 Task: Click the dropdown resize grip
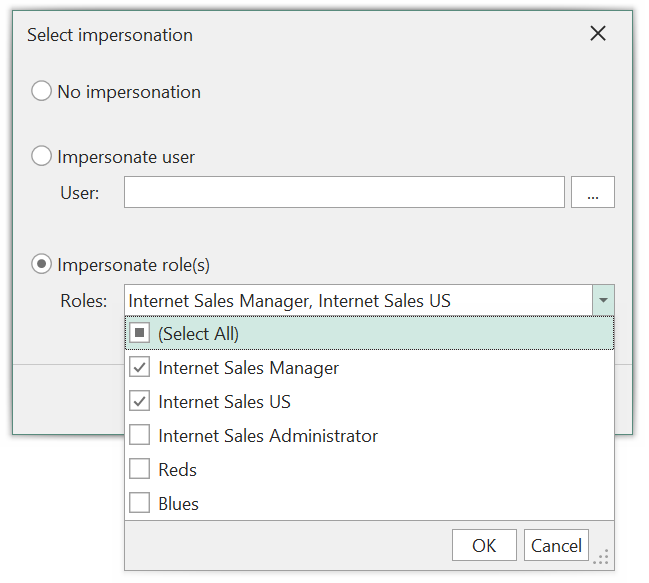tap(601, 557)
